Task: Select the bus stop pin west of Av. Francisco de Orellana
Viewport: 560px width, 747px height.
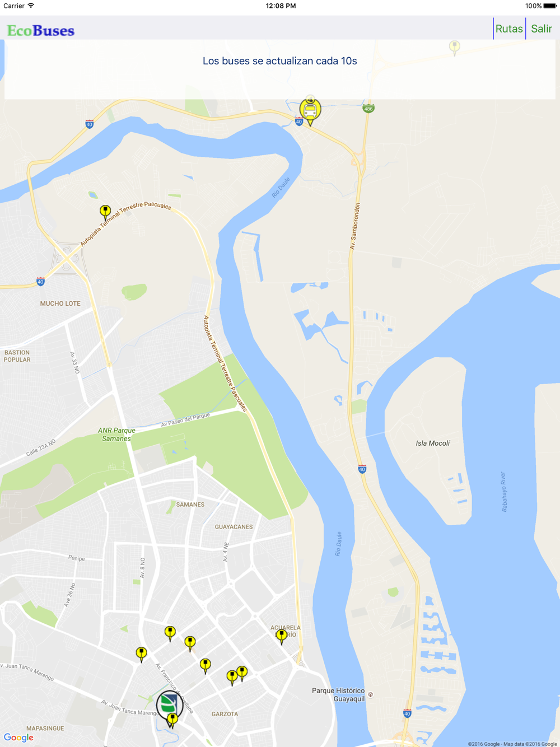Action: coord(142,655)
